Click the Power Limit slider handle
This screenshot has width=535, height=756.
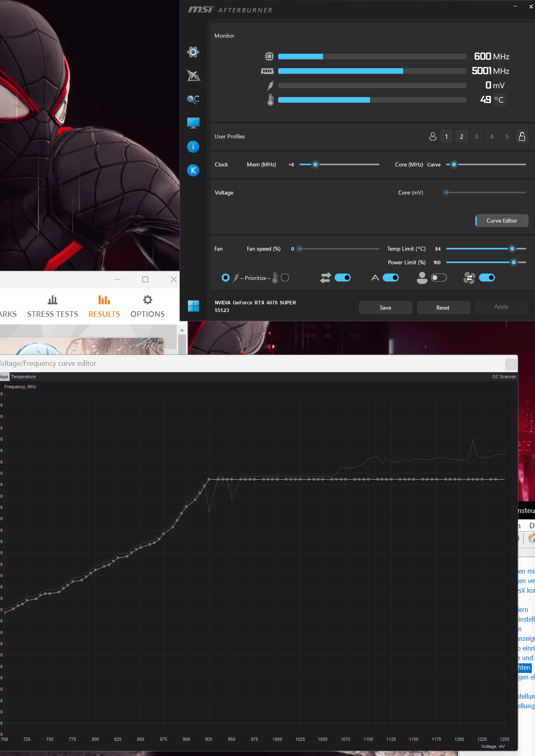pyautogui.click(x=514, y=262)
